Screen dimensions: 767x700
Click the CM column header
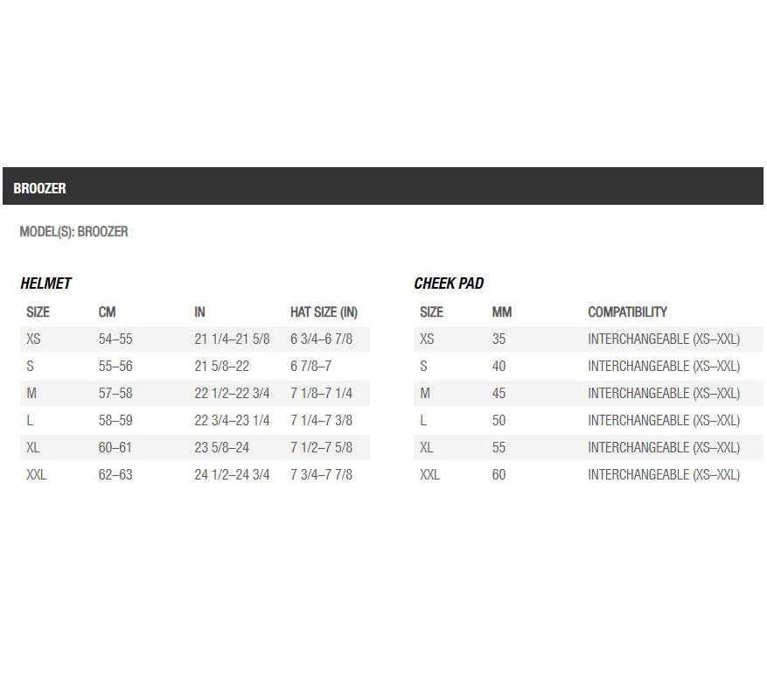click(x=107, y=312)
